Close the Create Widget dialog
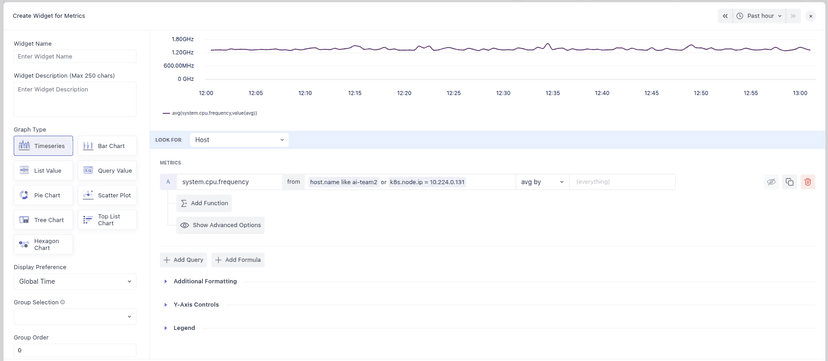The width and height of the screenshot is (828, 361). tap(811, 16)
